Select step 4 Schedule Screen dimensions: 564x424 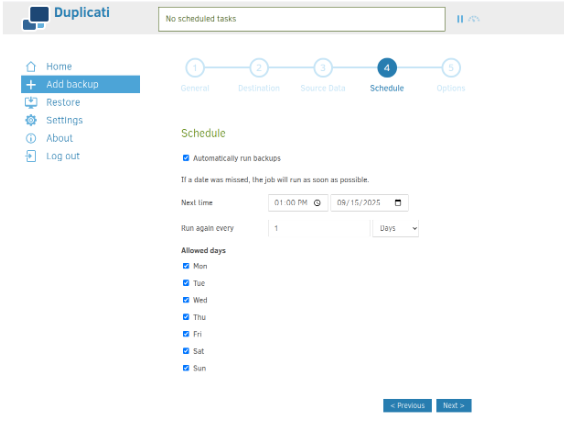click(x=387, y=68)
